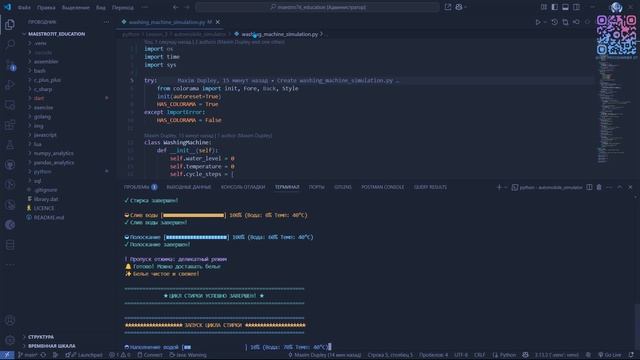The height and width of the screenshot is (360, 640).
Task: Open the Search view in activity bar
Action: tap(10, 44)
